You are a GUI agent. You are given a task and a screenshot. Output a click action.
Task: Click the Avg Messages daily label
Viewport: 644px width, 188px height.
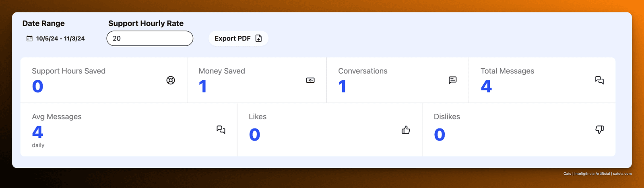click(x=38, y=145)
